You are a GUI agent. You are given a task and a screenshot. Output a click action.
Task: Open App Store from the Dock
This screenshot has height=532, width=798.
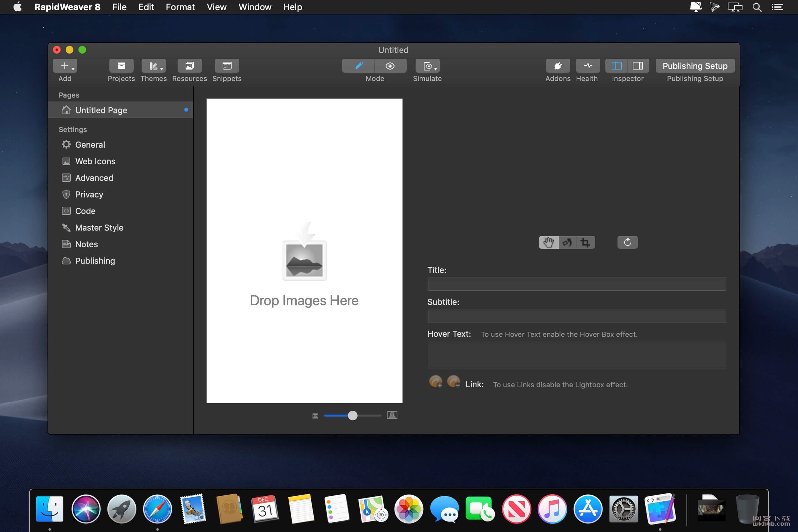[x=588, y=509]
